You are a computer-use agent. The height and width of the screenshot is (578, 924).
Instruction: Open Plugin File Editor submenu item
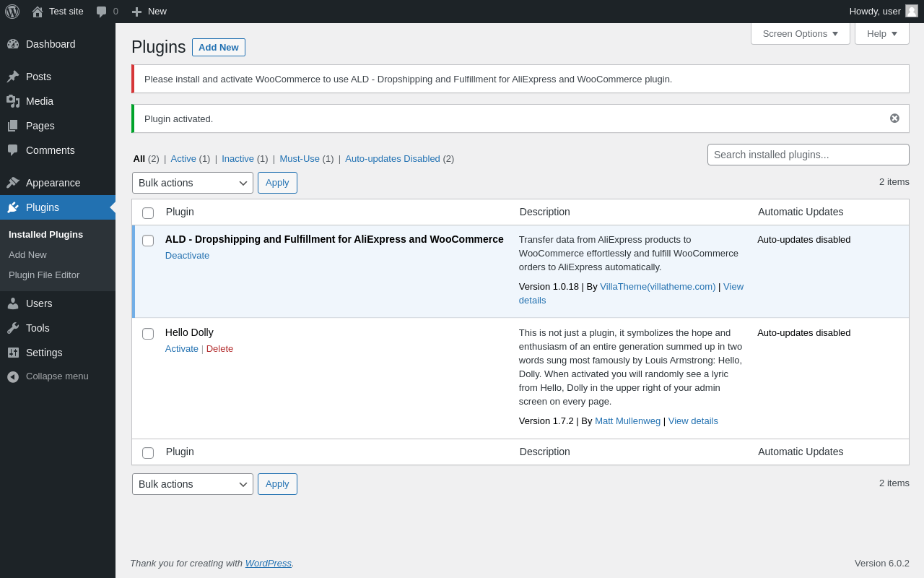click(x=44, y=275)
